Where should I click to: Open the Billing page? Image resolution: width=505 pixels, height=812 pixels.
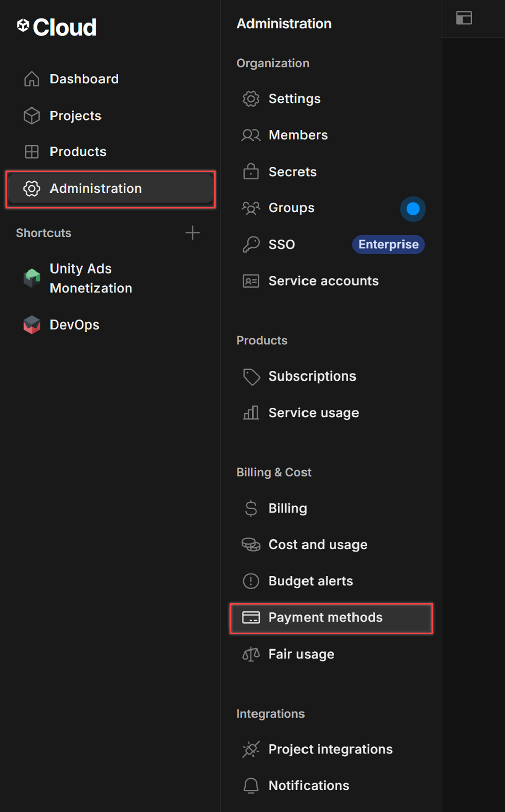coord(331,508)
